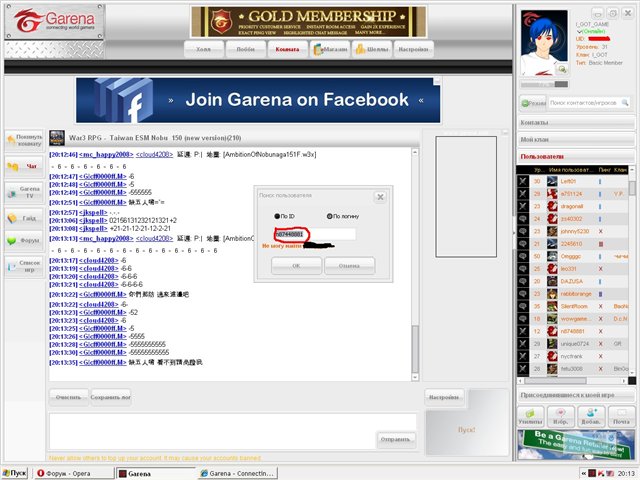Viewport: 640px width, 480px height.
Task: Close the user search dialog
Action: coord(380,197)
